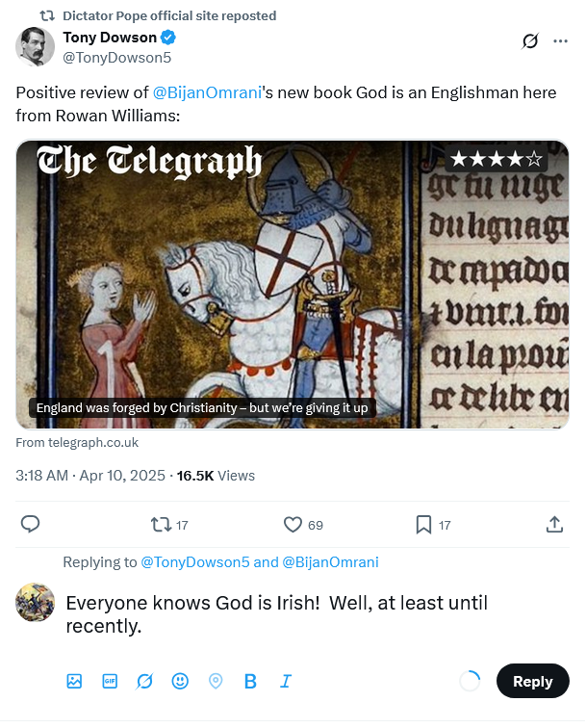
Task: Open the emoji picker
Action: 180,681
